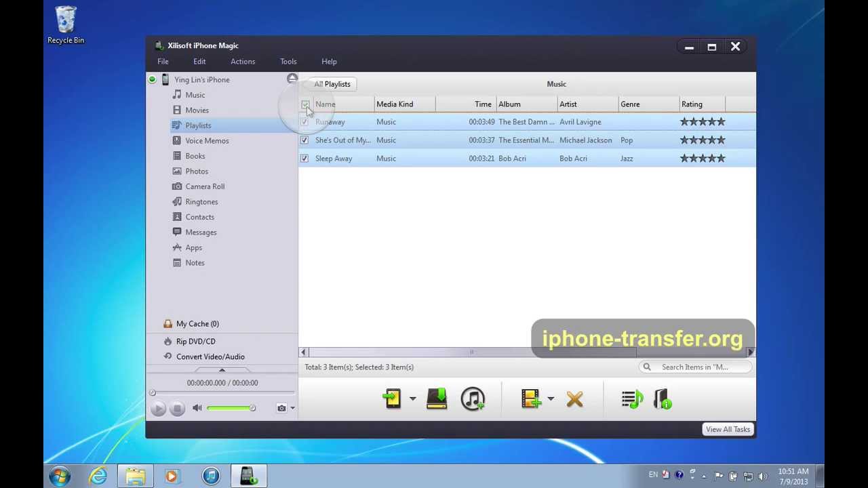Viewport: 868px width, 488px height.
Task: Click the add to playlist icon
Action: [x=632, y=399]
